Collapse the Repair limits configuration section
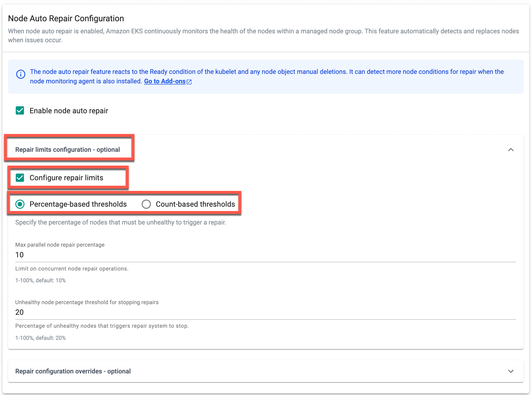This screenshot has height=395, width=532. (510, 150)
